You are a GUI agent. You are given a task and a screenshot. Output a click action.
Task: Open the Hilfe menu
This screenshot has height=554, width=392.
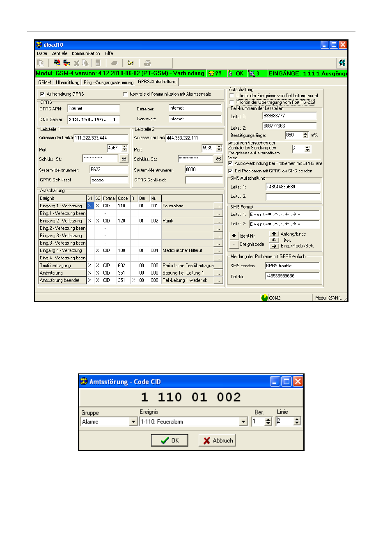[109, 53]
